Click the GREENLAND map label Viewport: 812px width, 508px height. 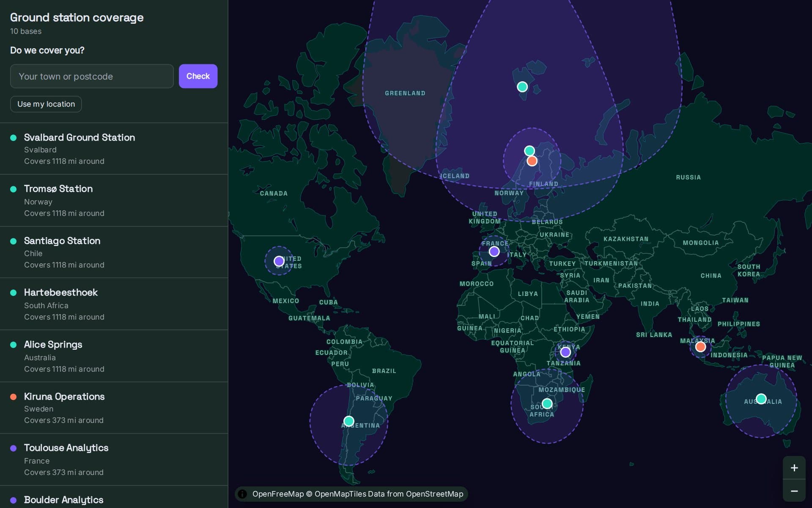405,93
